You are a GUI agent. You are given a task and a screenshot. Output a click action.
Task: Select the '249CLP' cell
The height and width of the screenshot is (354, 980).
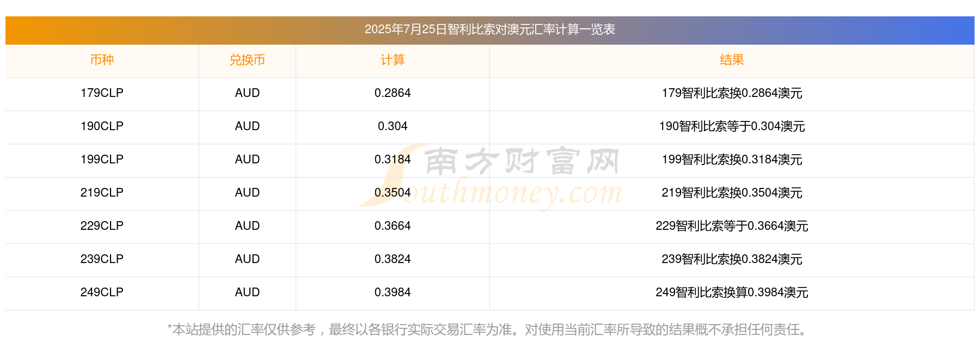tap(102, 292)
